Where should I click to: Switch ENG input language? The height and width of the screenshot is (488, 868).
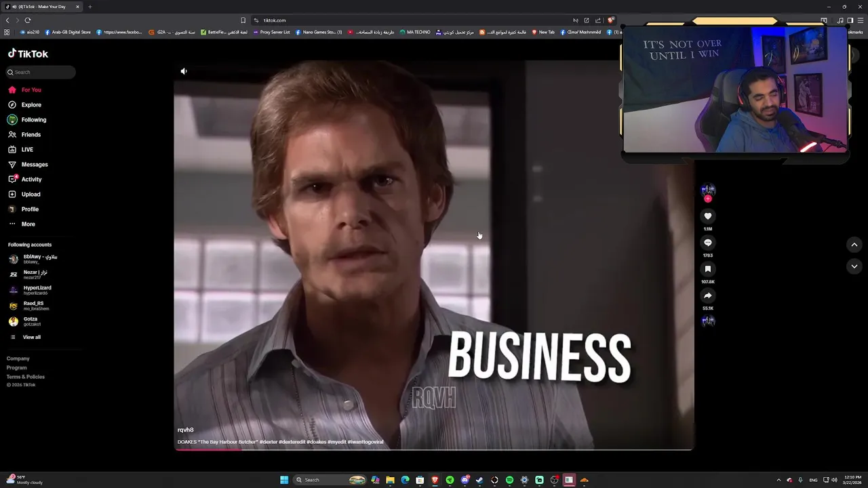coord(813,480)
